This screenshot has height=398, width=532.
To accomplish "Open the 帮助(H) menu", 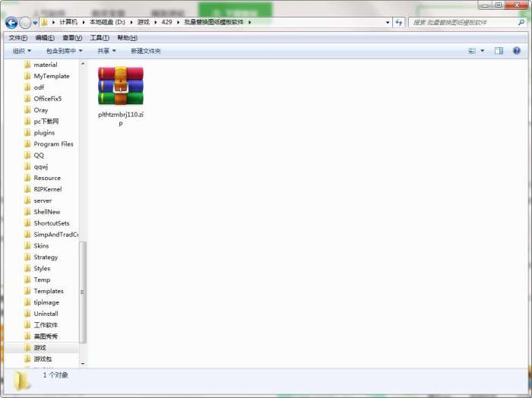I will coord(127,38).
